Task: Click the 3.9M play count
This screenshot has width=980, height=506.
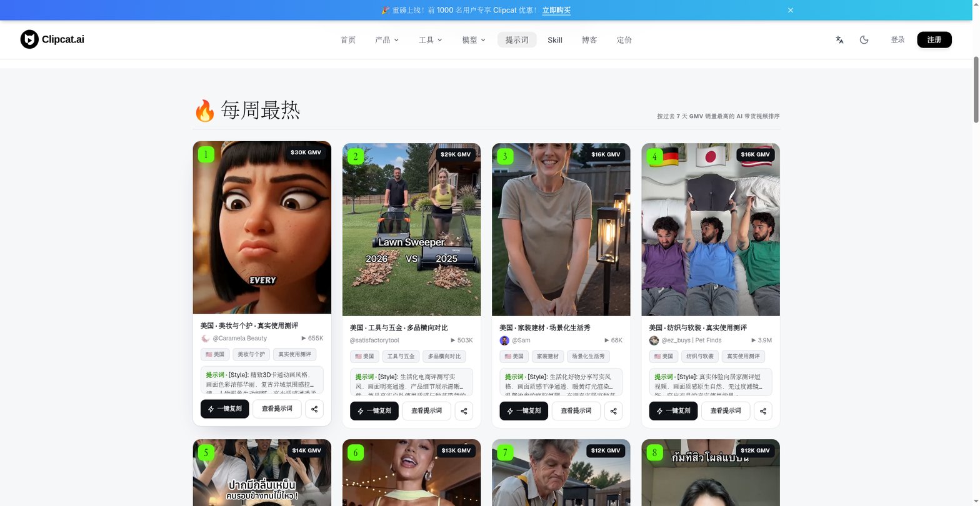Action: point(762,340)
